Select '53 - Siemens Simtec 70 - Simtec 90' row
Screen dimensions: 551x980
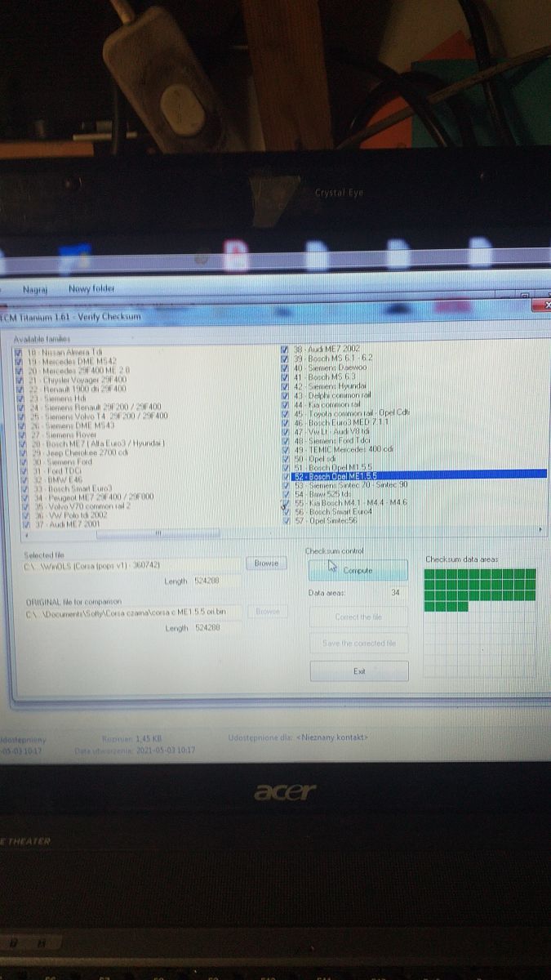click(350, 484)
